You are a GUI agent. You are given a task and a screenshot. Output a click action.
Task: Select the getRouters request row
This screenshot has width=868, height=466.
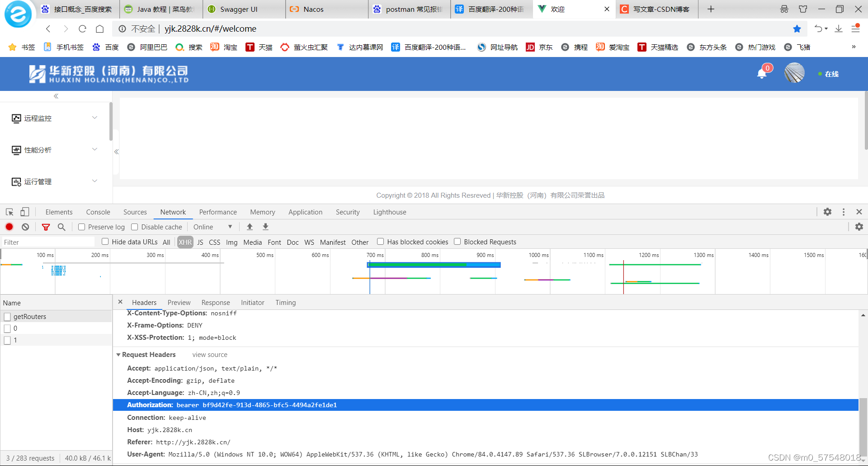[56, 316]
